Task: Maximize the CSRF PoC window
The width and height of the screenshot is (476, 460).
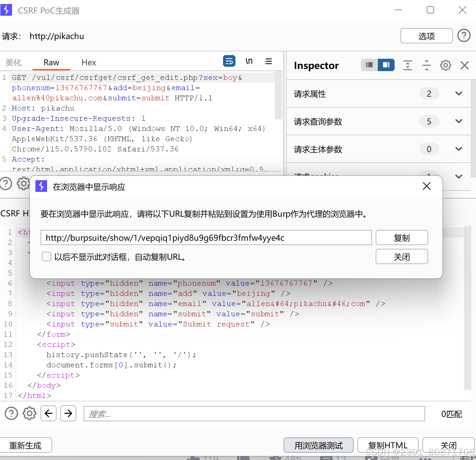Action: coord(430,10)
